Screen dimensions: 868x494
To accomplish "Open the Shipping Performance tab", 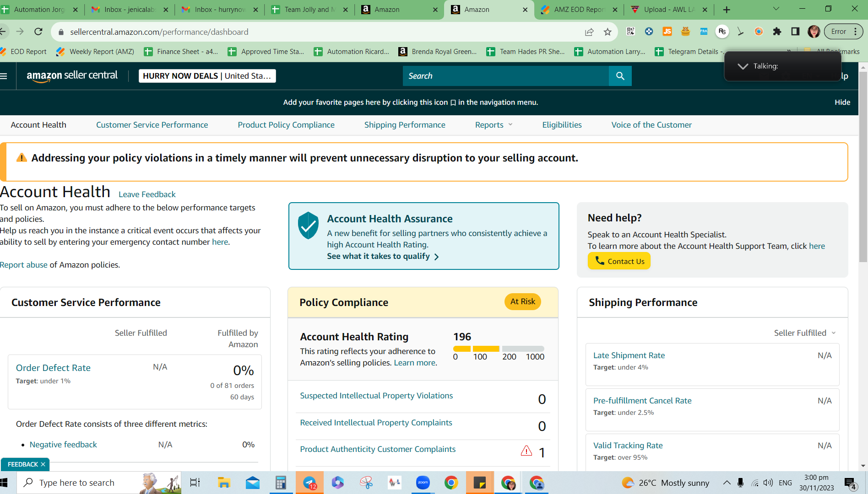I will (405, 125).
